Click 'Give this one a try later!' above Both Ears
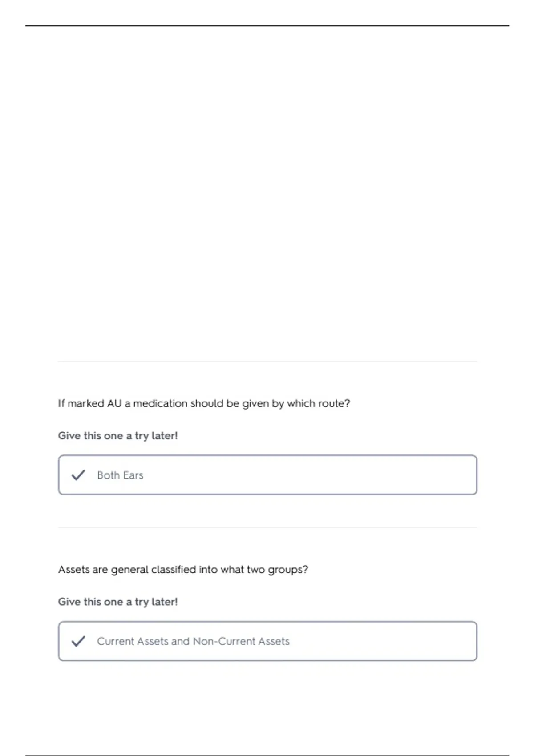The image size is (534, 756). (118, 436)
